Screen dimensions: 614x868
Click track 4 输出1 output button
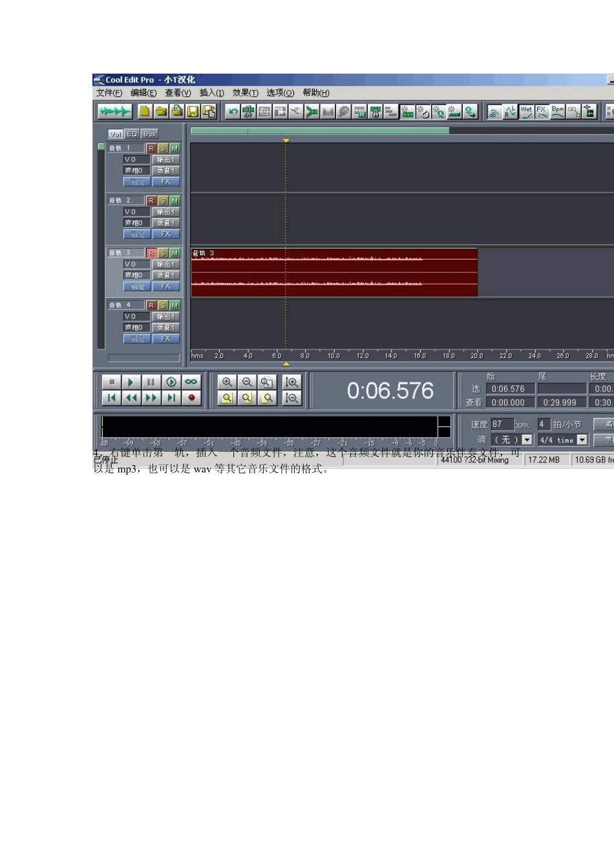(165, 316)
